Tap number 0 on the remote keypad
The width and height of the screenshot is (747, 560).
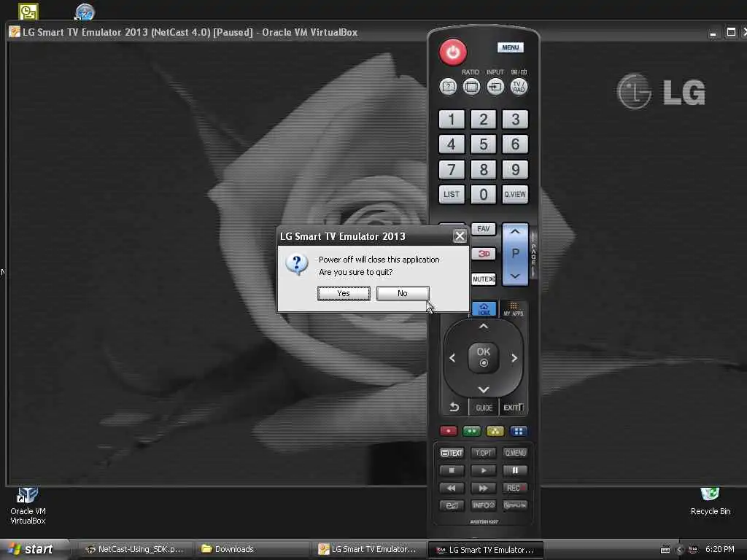coord(483,194)
